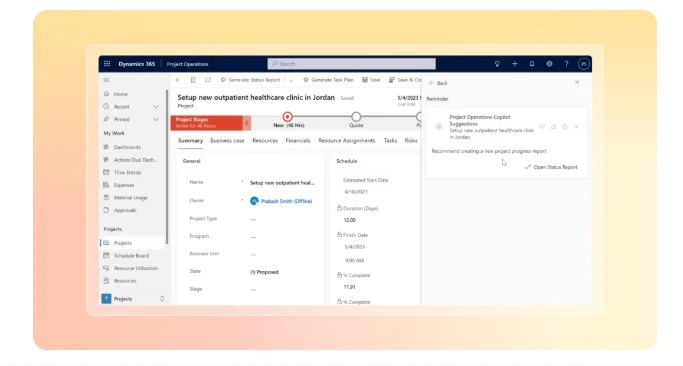Screen dimensions: 683x366
Task: Switch to the Financials tab
Action: [298, 141]
